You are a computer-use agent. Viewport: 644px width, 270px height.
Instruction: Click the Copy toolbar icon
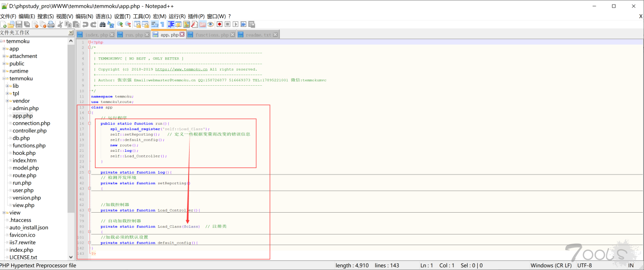[68, 24]
